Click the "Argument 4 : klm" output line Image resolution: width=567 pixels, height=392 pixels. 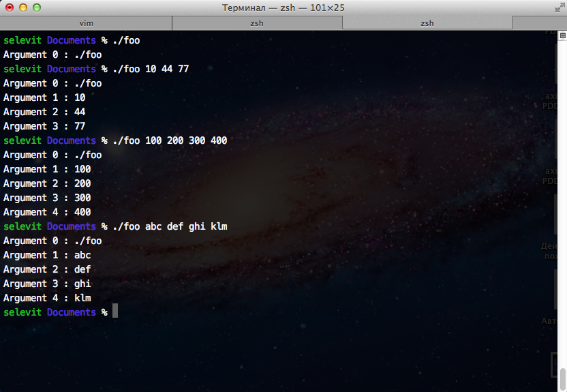tap(47, 298)
